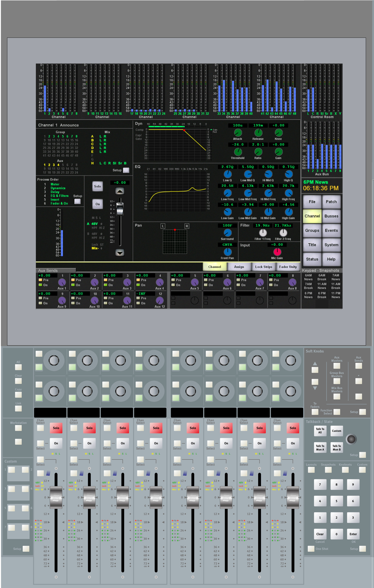Click the Surround pan knob
The height and width of the screenshot is (588, 374).
tap(227, 233)
